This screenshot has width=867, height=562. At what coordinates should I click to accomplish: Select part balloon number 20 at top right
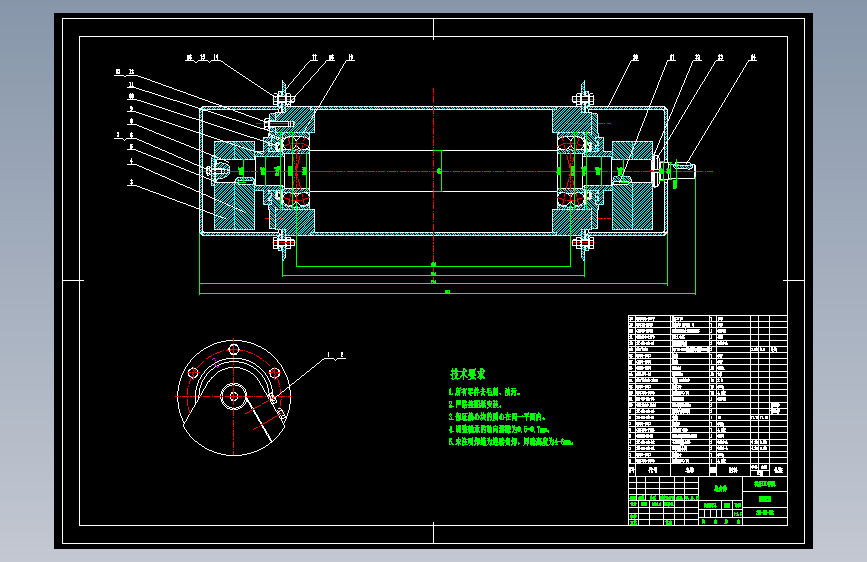click(635, 58)
